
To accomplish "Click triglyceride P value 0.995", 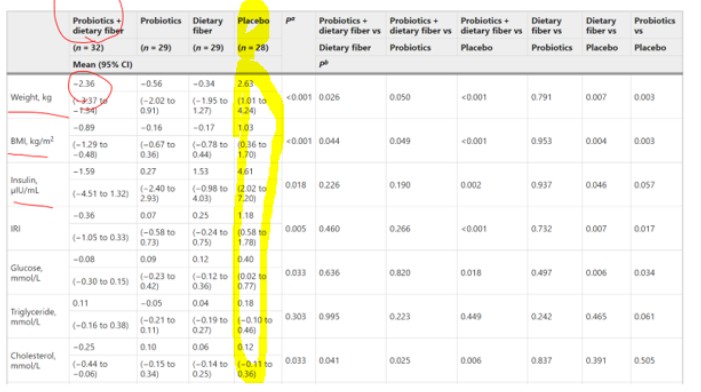I will click(x=329, y=316).
